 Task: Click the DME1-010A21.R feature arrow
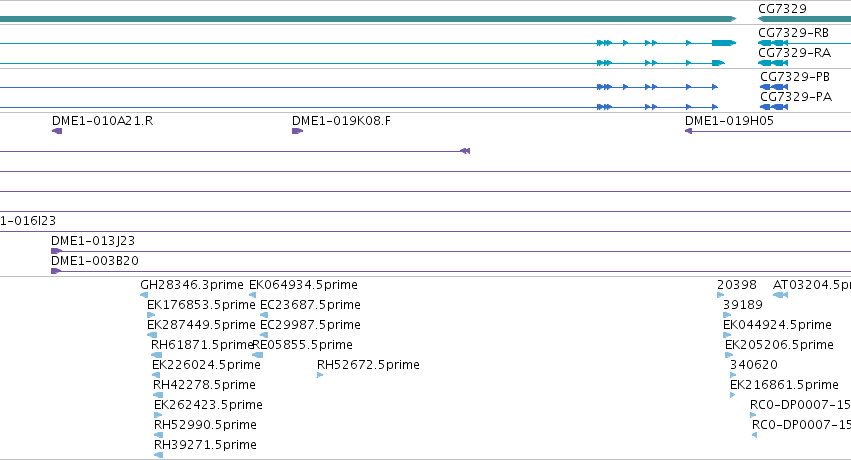(57, 131)
